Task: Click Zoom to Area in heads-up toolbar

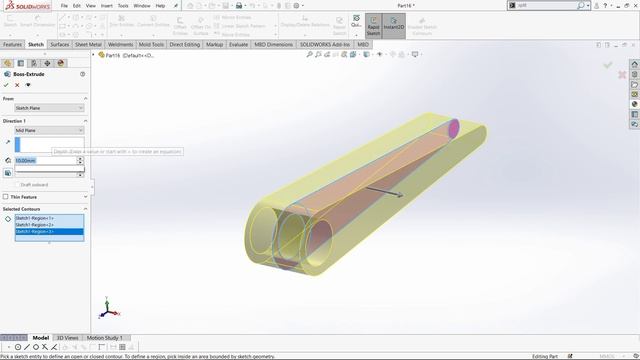Action: pyautogui.click(x=318, y=54)
